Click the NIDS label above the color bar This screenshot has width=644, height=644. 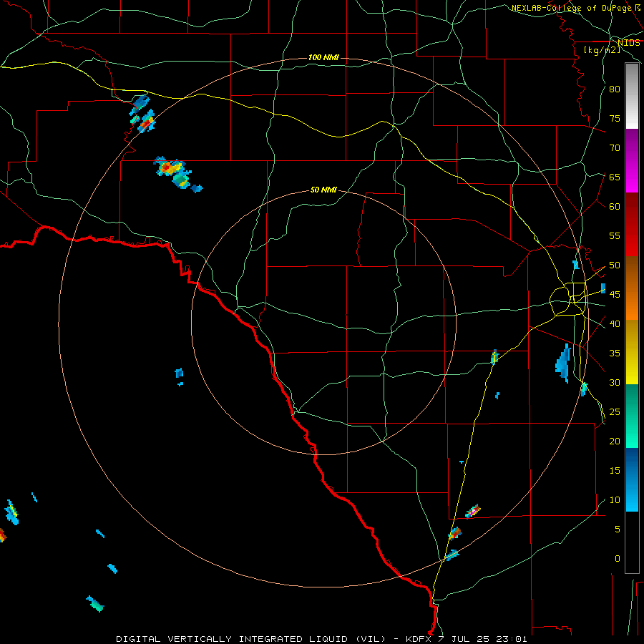[x=628, y=43]
